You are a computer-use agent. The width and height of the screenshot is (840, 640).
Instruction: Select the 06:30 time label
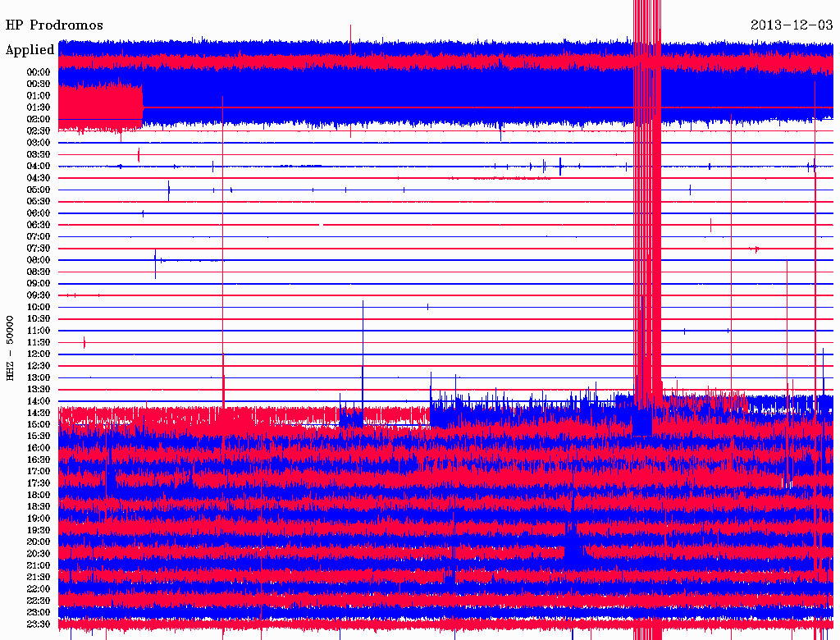[x=39, y=225]
